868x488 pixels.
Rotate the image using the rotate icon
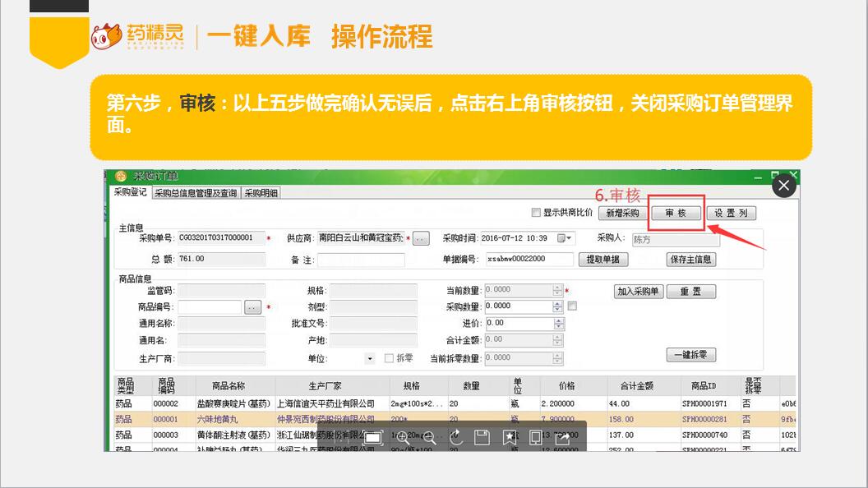pyautogui.click(x=456, y=438)
